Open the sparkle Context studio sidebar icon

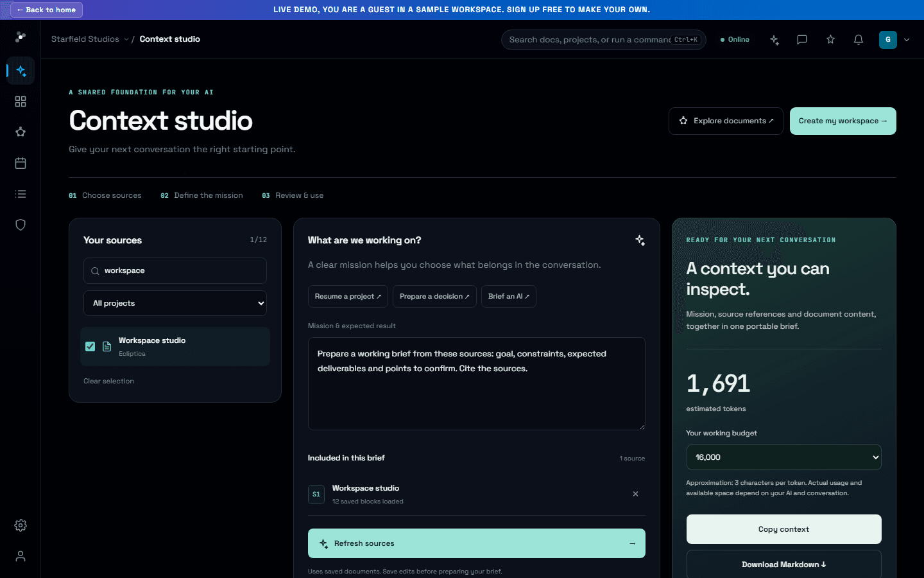tap(21, 71)
